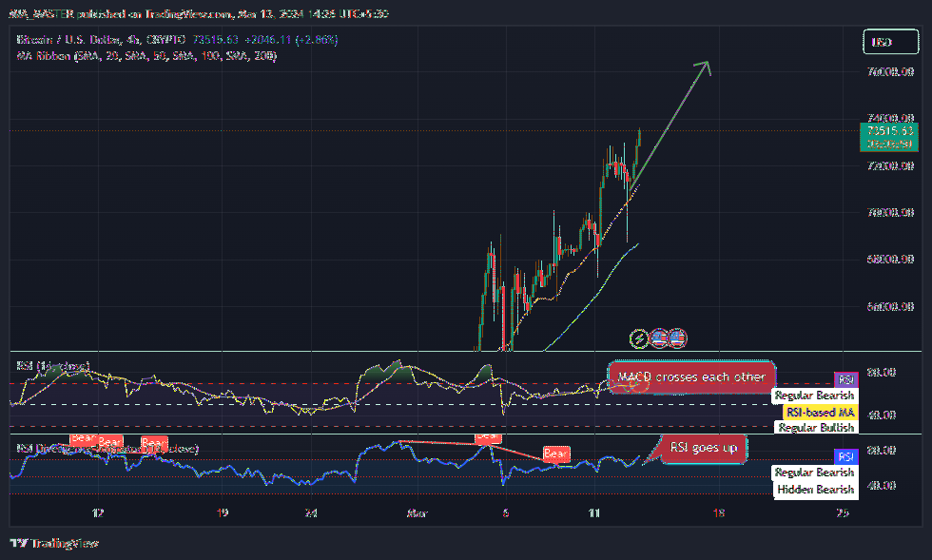
Task: Click the Bear label ending the red divergence line
Action: click(556, 454)
